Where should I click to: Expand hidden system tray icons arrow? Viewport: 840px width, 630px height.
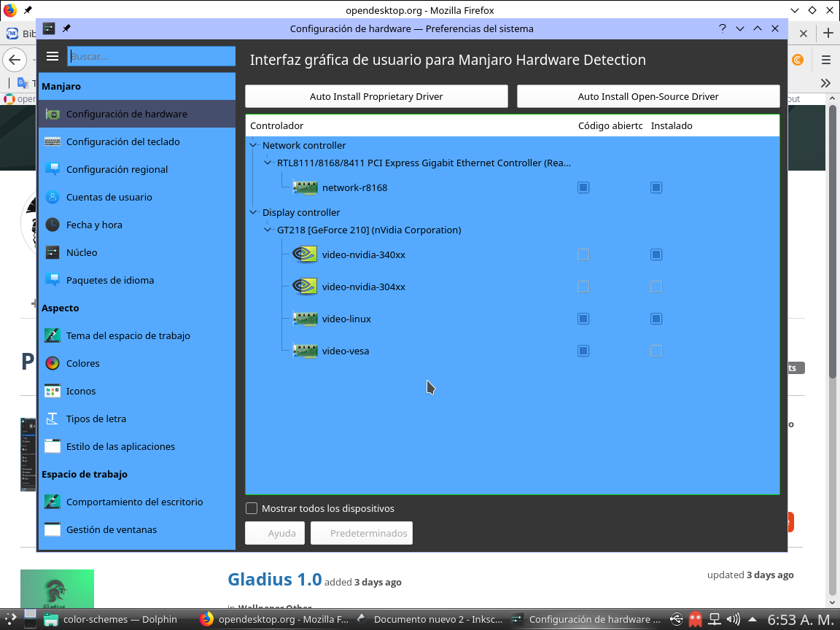click(752, 620)
